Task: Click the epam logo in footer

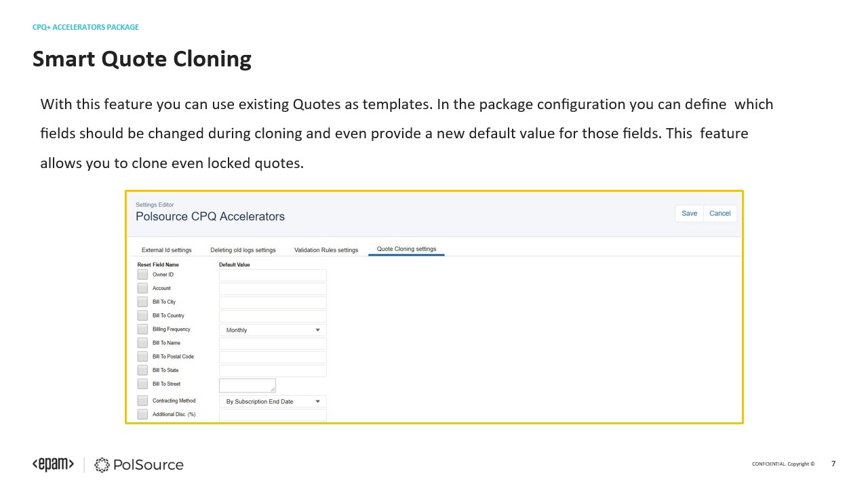Action: (53, 464)
